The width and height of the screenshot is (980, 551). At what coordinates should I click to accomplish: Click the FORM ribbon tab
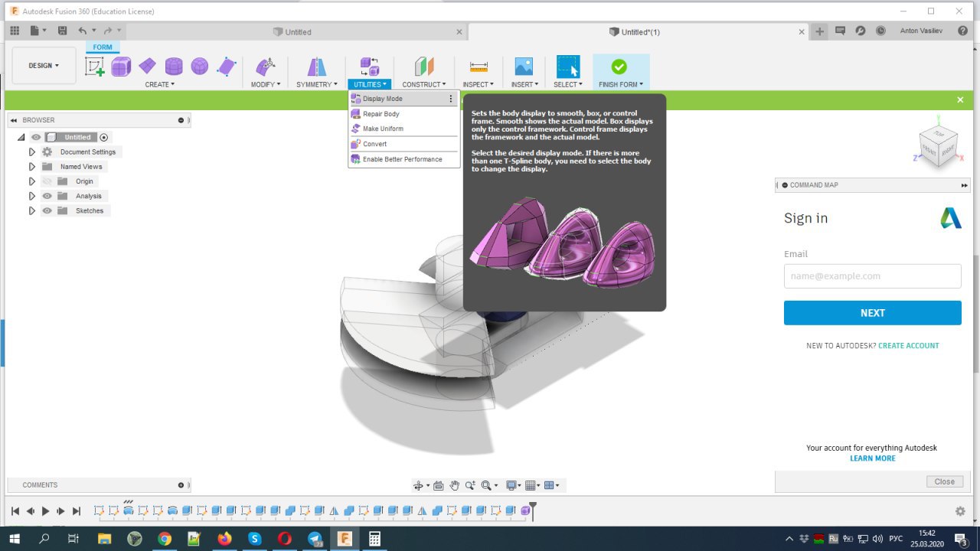[x=103, y=47]
